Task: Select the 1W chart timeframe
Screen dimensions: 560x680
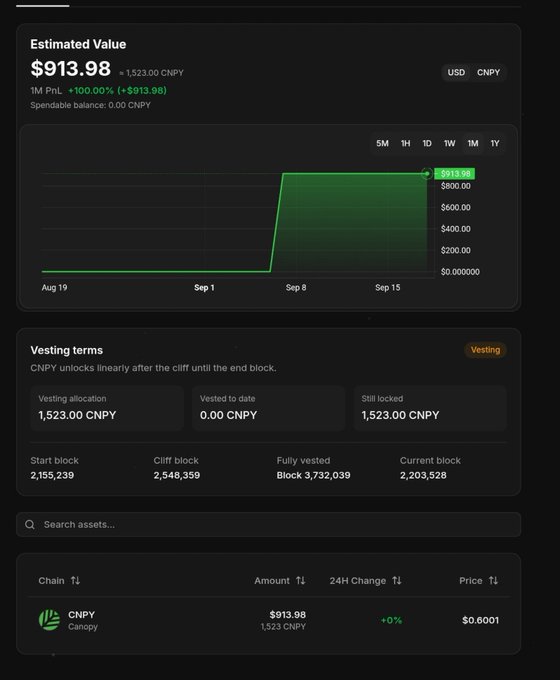Action: 449,144
